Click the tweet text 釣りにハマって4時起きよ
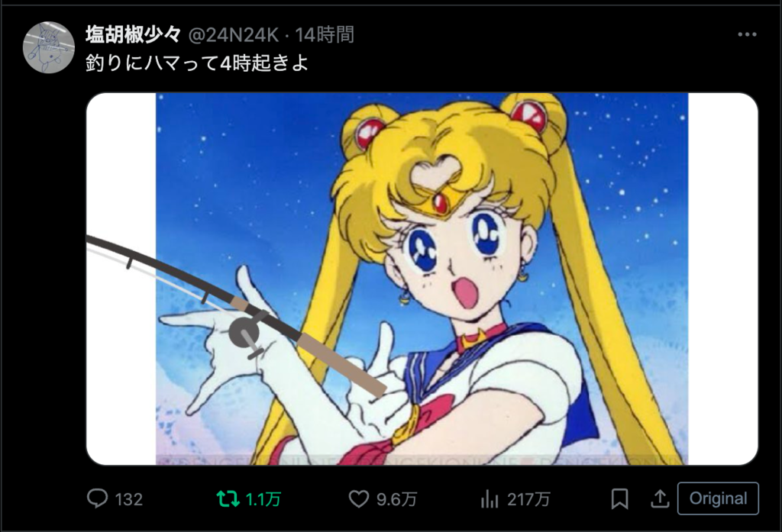 [197, 63]
